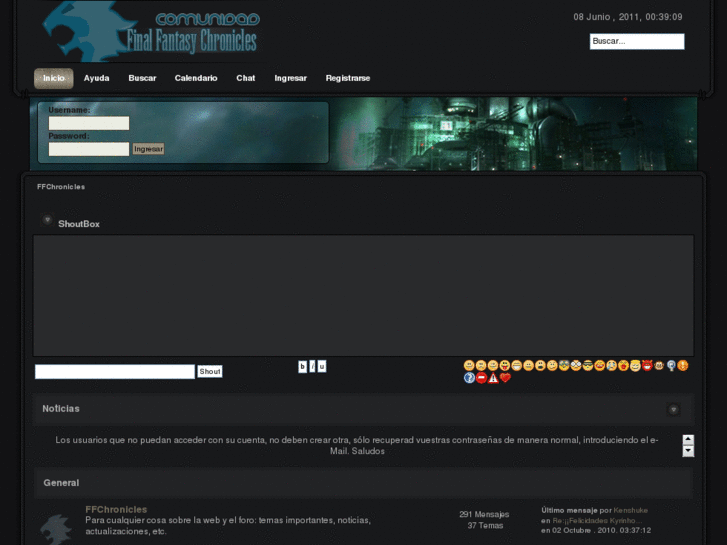This screenshot has width=727, height=545.
Task: Insert the last orange smiley in top row
Action: [x=682, y=365]
